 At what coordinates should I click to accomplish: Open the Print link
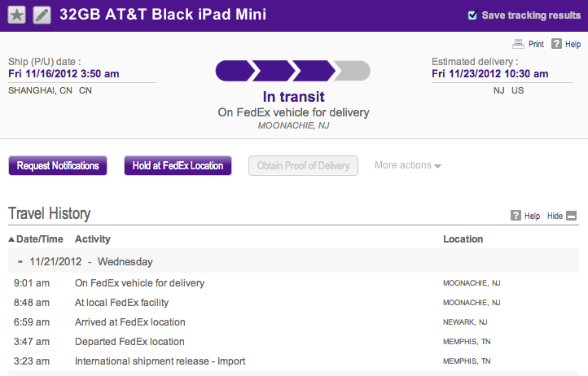tap(536, 44)
